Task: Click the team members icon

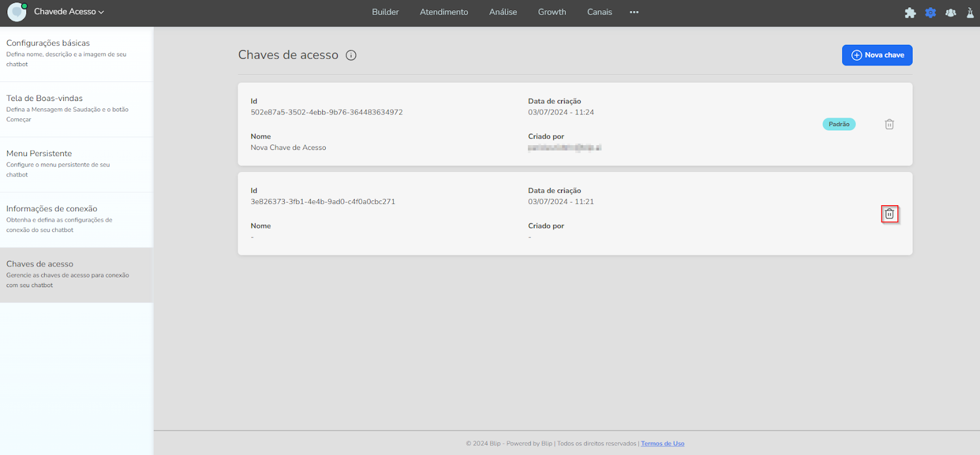Action: (x=951, y=12)
